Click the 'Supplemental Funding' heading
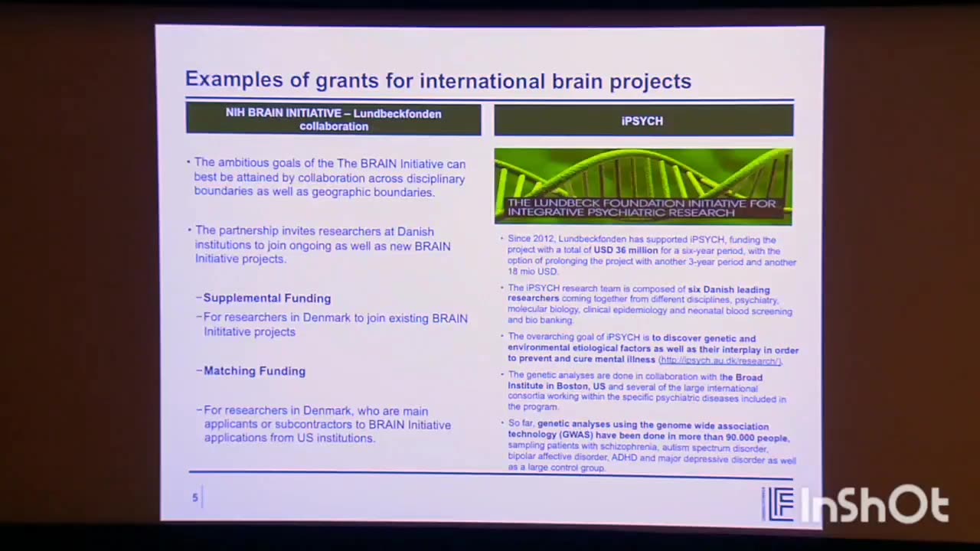This screenshot has height=551, width=980. (266, 298)
